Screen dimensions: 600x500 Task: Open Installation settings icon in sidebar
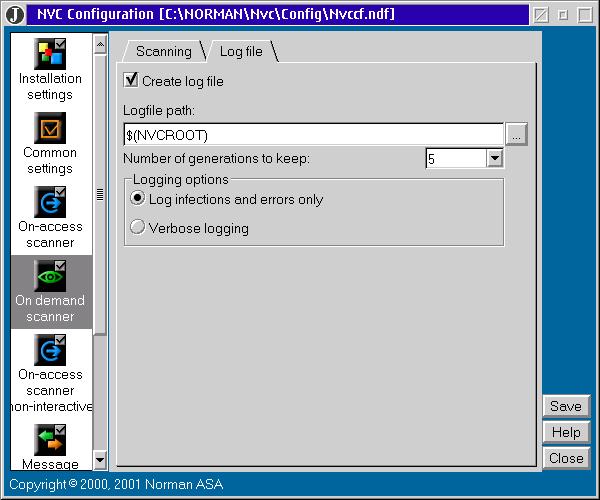50,54
